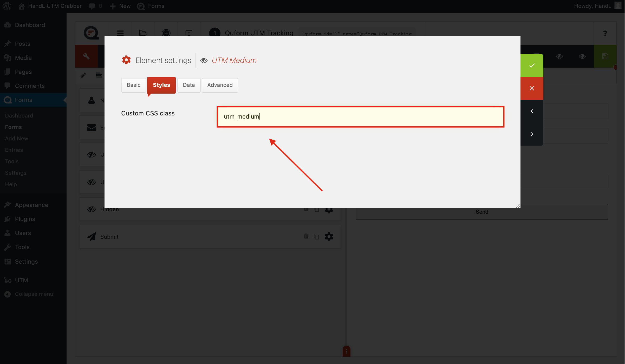Viewport: 625px width, 364px height.
Task: Open WordPress Settings in sidebar
Action: coord(33,262)
